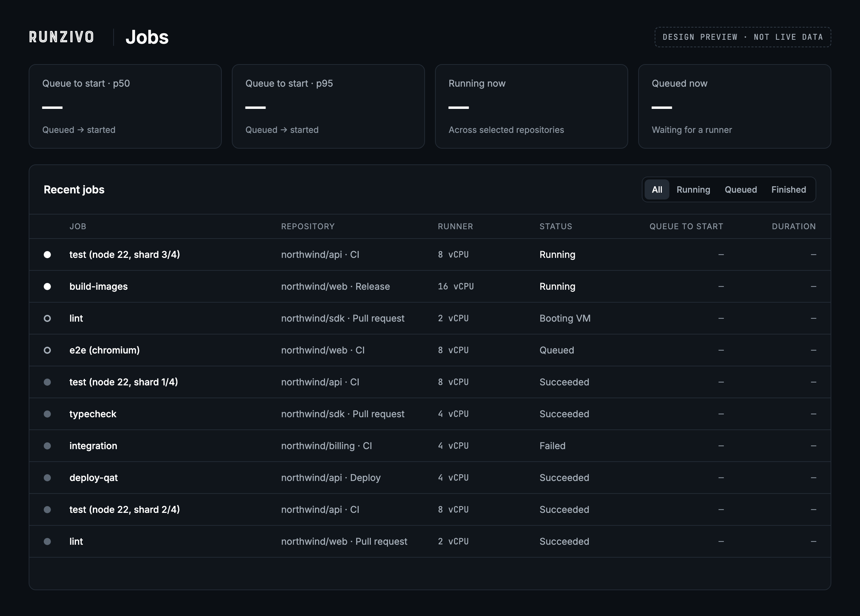Click the JOB column header
The image size is (860, 616).
pyautogui.click(x=78, y=226)
